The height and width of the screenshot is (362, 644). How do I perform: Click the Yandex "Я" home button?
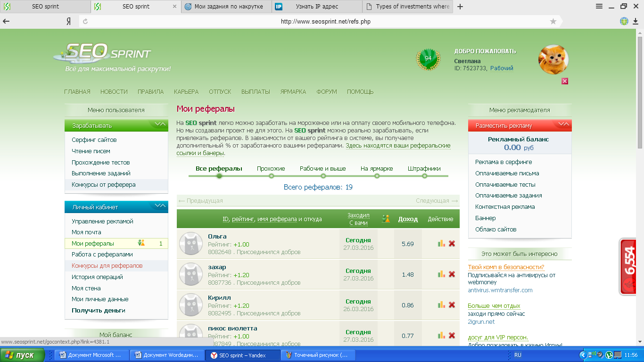(68, 21)
